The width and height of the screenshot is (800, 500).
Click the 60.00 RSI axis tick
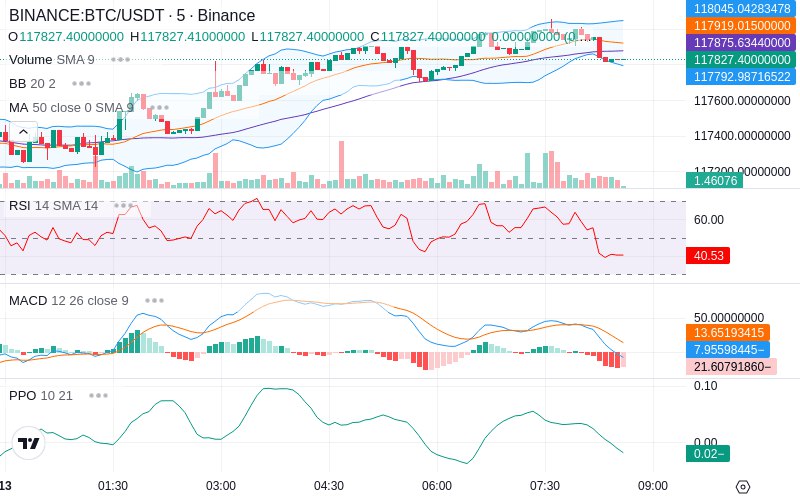[x=709, y=220]
